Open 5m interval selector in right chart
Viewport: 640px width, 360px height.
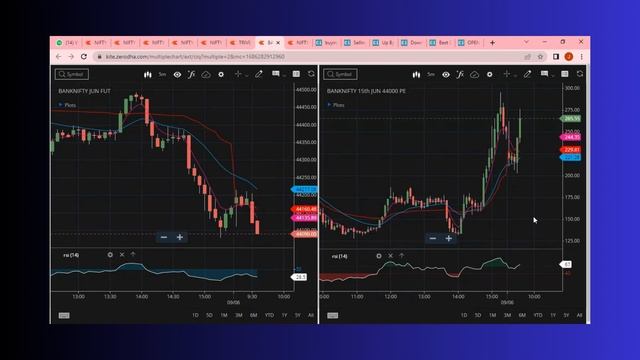[x=431, y=74]
